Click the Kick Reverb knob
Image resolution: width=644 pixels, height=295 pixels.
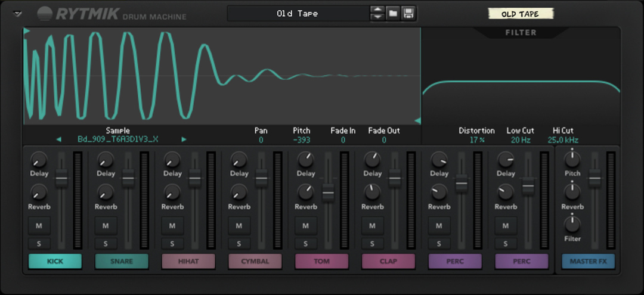pyautogui.click(x=39, y=192)
